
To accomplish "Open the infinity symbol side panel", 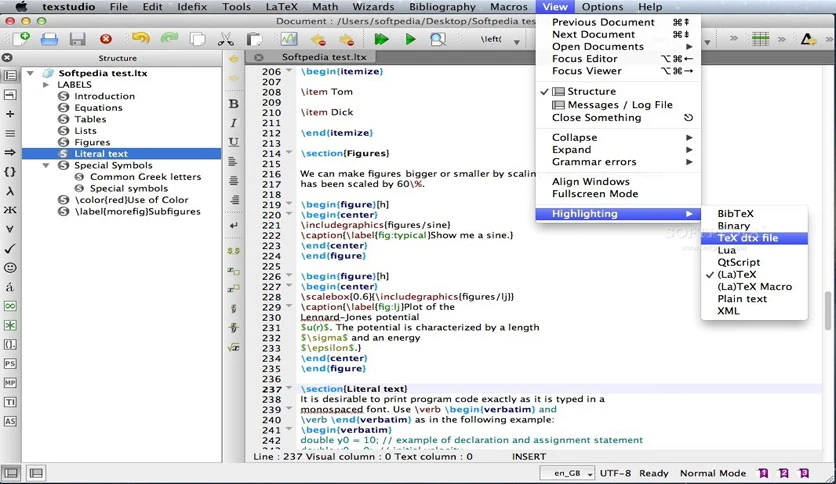I will [x=10, y=306].
